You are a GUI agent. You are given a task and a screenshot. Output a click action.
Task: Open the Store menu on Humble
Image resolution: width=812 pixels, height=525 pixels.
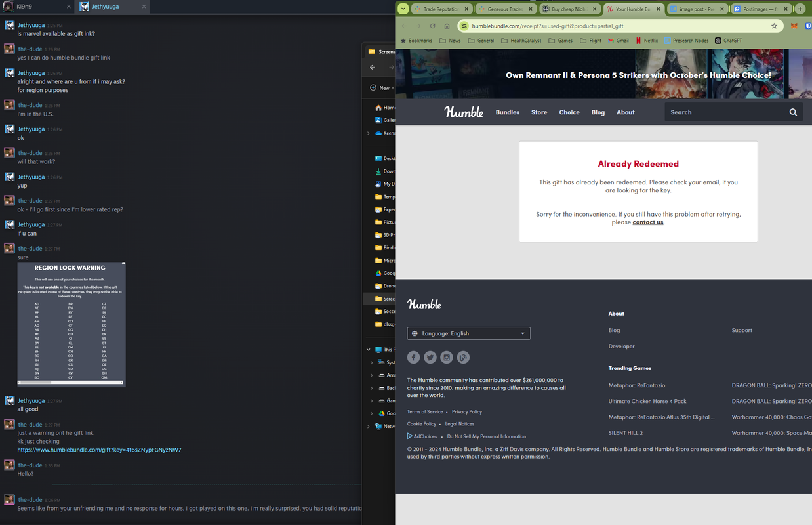539,112
